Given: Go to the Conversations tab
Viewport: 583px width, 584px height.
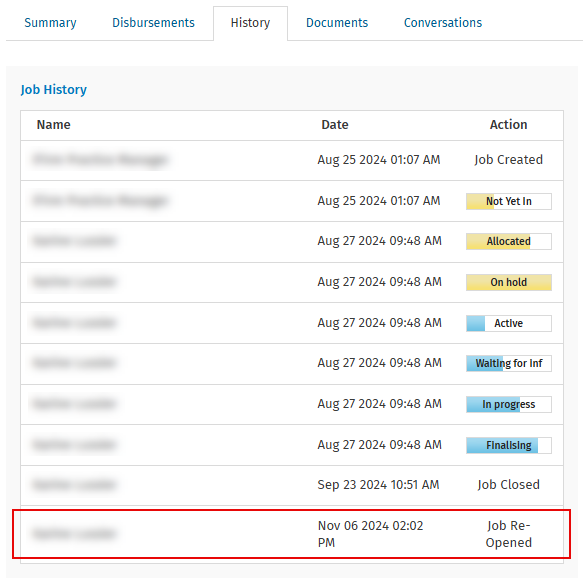Looking at the screenshot, I should pos(443,23).
